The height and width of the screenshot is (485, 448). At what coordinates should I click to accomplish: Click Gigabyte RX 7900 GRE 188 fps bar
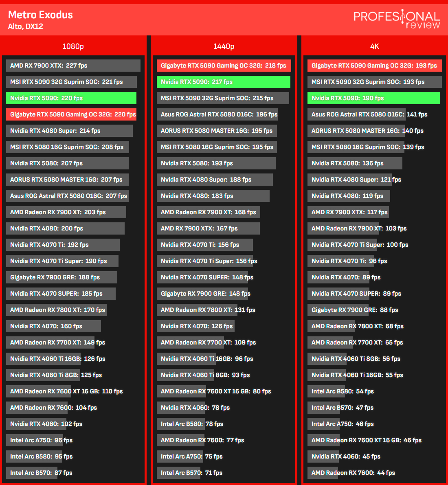pyautogui.click(x=61, y=277)
